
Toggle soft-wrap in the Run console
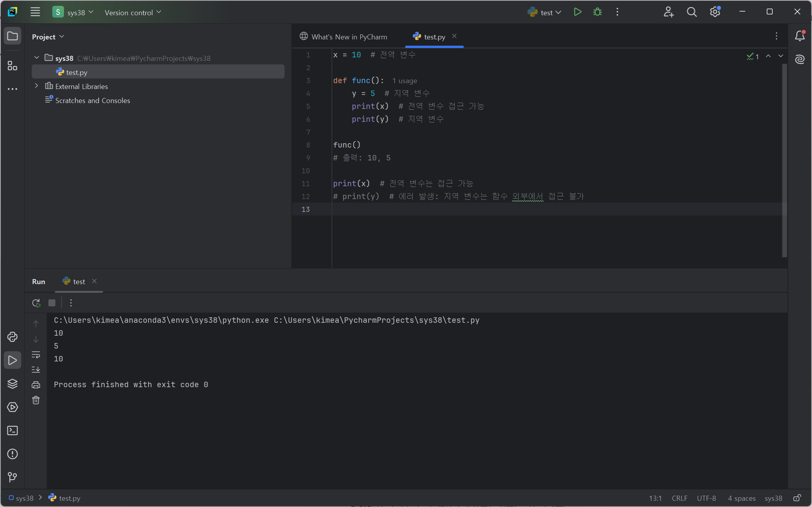click(36, 354)
